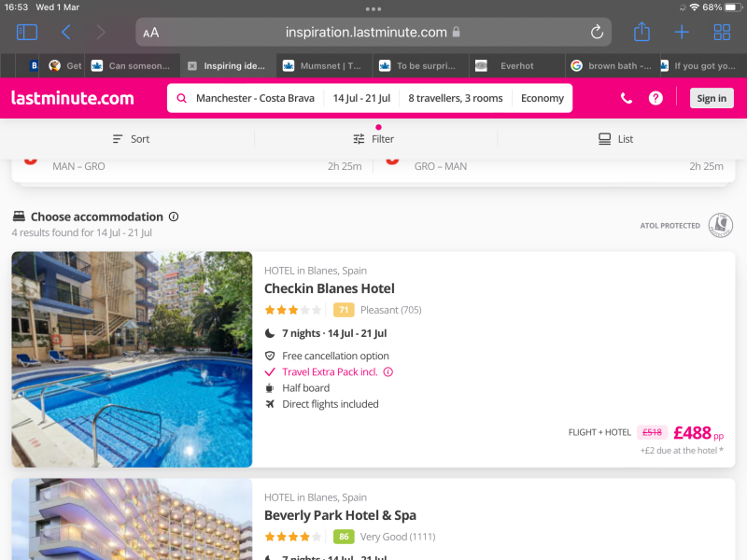This screenshot has height=560, width=747.
Task: Open Beverly Park Hotel & Spa title
Action: (x=340, y=515)
